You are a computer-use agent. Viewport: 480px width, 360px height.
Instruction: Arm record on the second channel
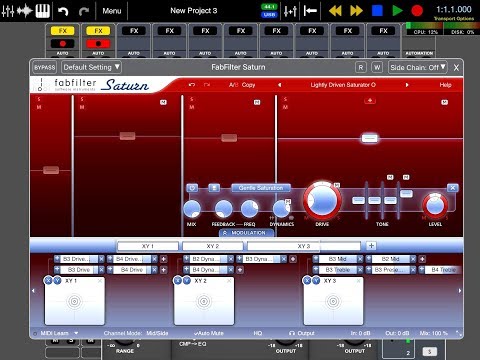click(98, 44)
